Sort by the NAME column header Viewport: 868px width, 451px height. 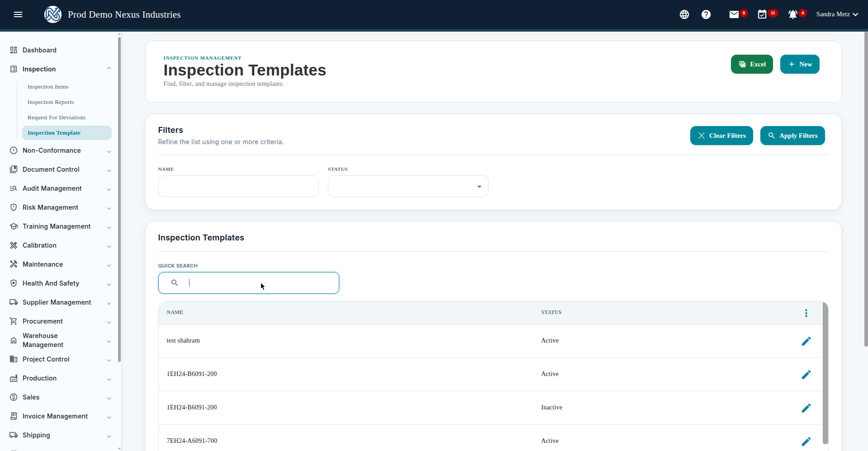point(175,312)
